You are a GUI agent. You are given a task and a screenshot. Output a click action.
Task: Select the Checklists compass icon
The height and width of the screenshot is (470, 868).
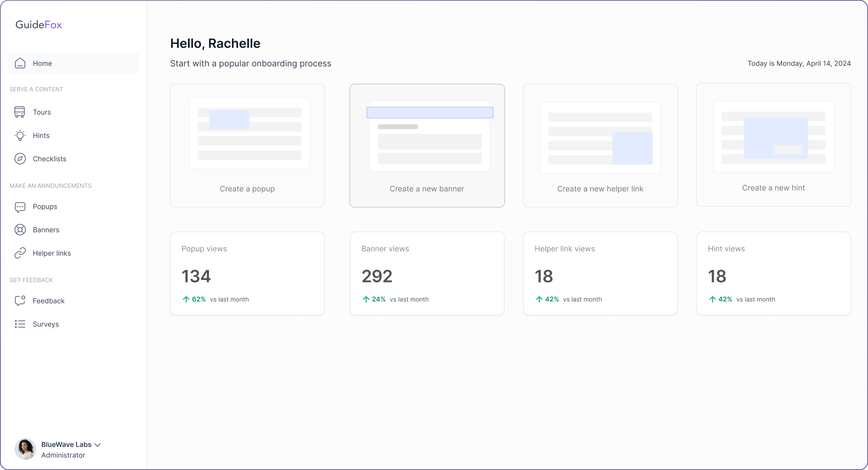coord(20,159)
